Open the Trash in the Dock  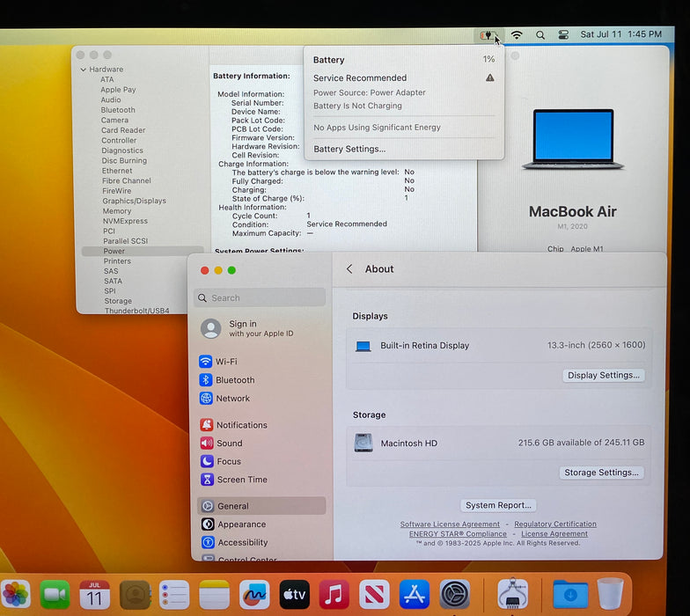click(611, 594)
